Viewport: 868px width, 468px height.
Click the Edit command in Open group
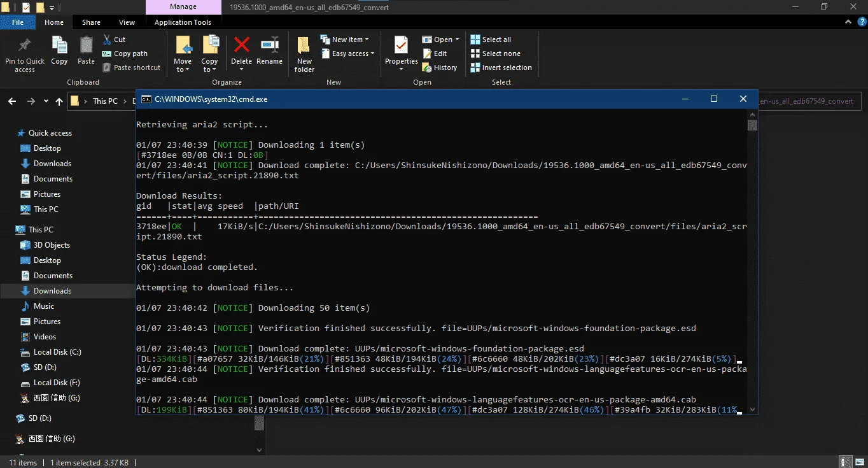click(435, 53)
